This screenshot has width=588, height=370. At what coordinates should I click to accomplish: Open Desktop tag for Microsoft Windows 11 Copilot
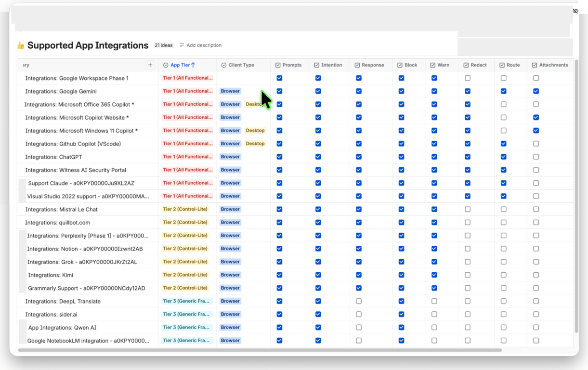coord(255,131)
